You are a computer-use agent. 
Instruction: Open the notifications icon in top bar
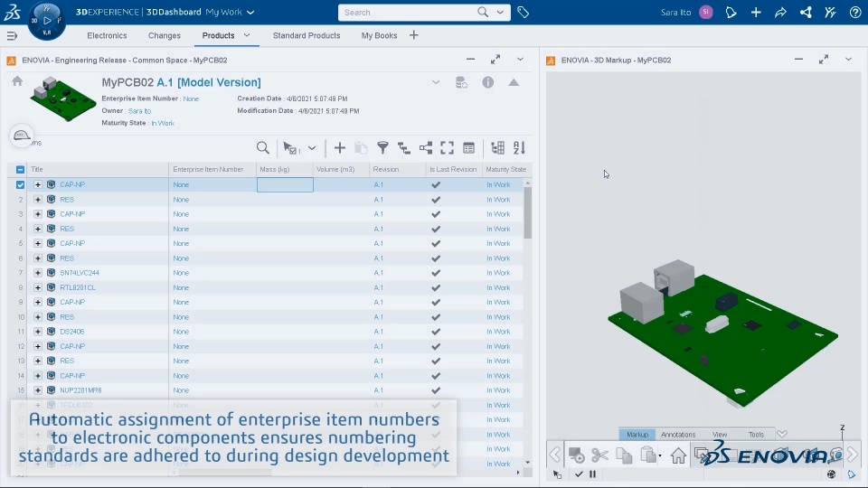[731, 12]
